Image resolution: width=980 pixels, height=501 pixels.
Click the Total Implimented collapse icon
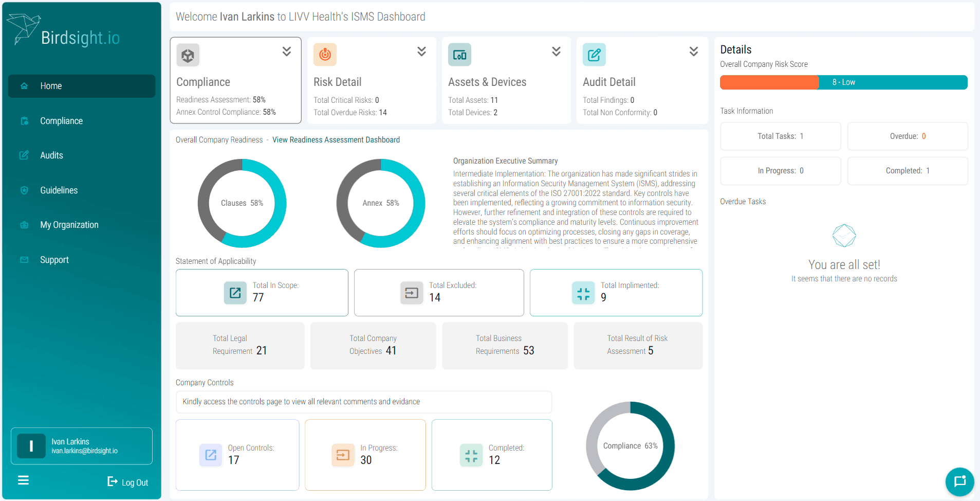(583, 293)
